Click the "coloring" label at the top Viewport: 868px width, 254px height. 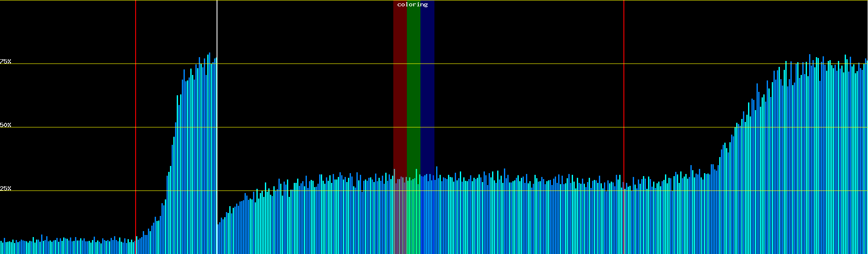(x=412, y=5)
